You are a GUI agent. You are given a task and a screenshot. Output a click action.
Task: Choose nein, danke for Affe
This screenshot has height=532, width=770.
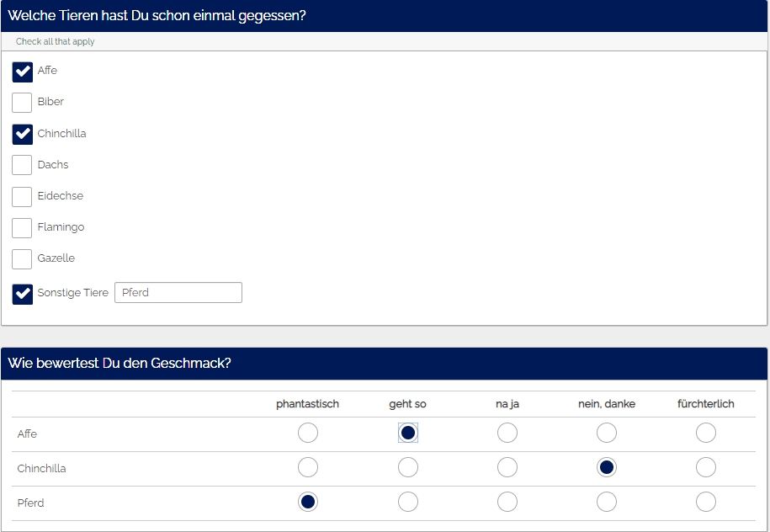pyautogui.click(x=607, y=434)
